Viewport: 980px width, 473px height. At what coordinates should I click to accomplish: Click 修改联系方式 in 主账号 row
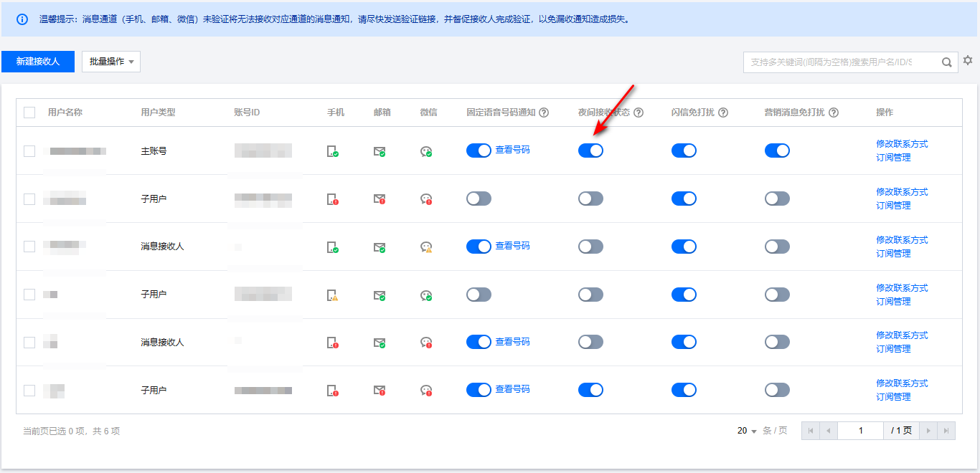coord(902,144)
